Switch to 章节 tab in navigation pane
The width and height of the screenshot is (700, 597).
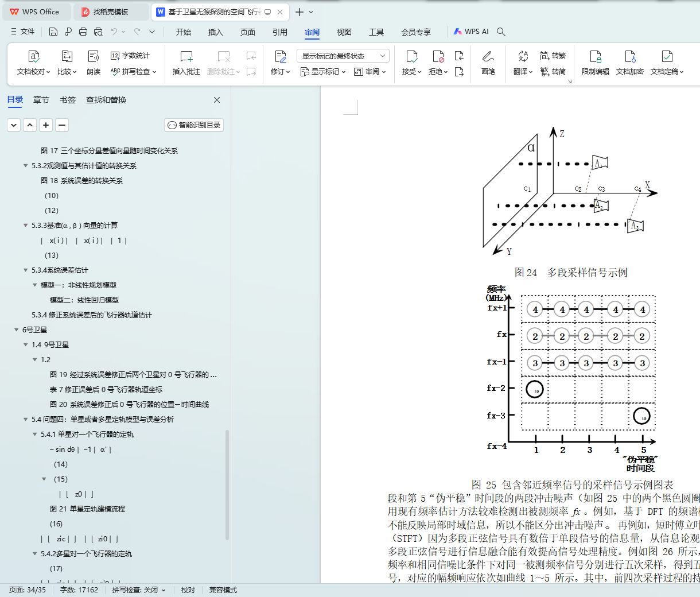point(41,100)
